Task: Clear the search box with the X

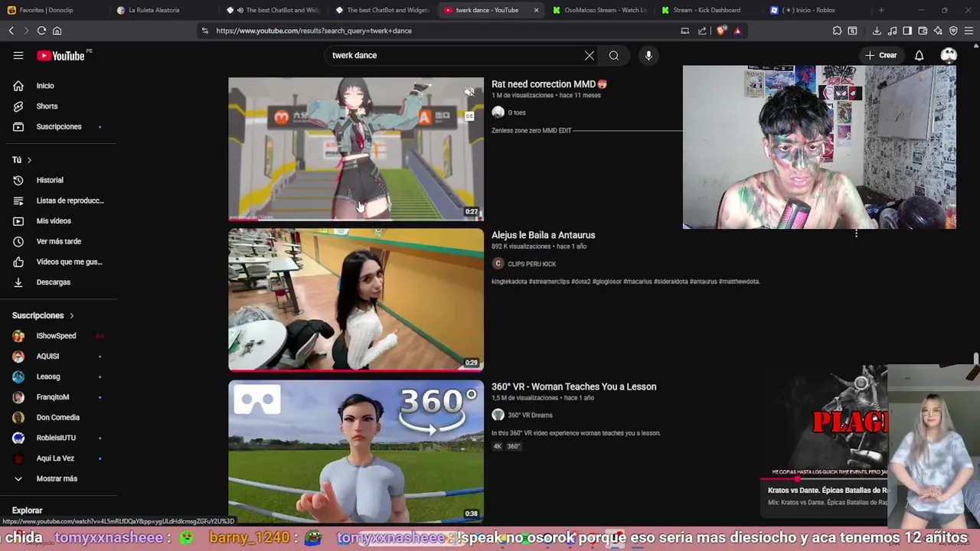Action: tap(590, 55)
